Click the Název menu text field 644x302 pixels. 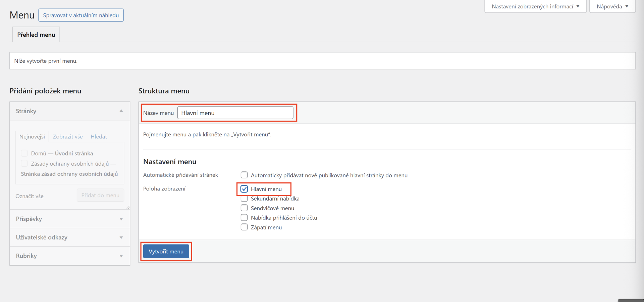(x=235, y=113)
